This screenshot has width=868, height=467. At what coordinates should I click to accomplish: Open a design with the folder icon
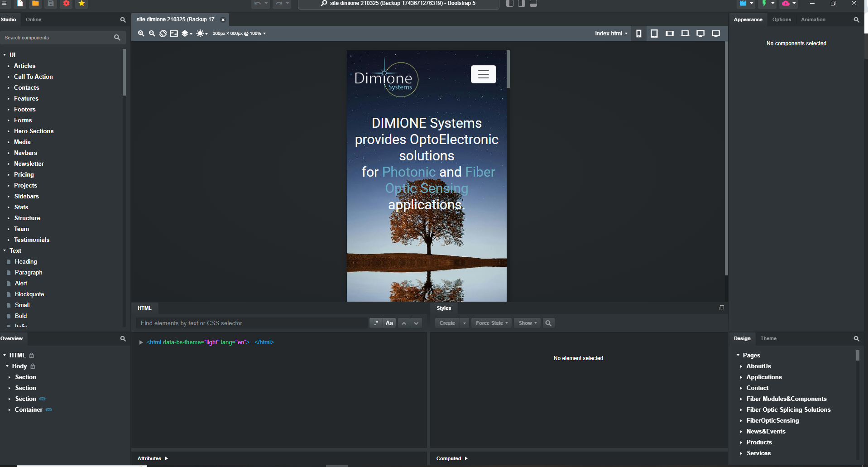(x=35, y=3)
